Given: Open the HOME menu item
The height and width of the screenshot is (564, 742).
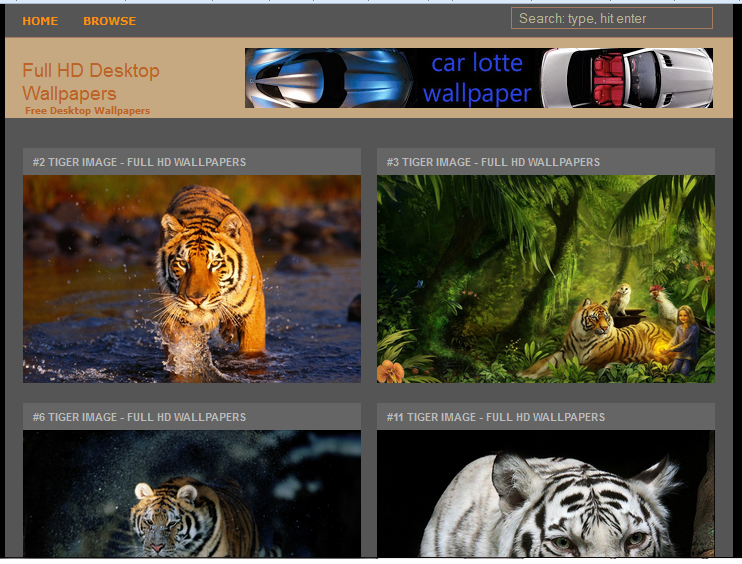Looking at the screenshot, I should pos(40,21).
